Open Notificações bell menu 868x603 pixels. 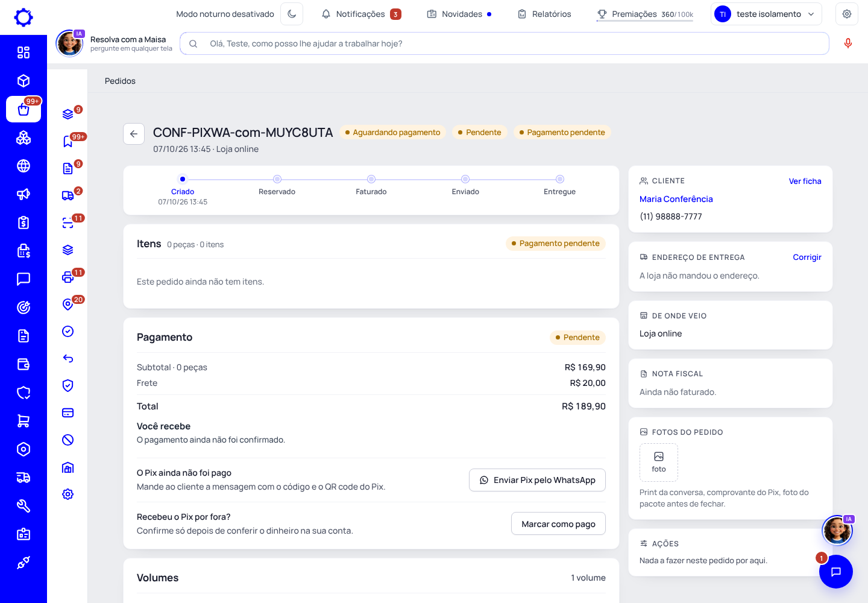point(361,14)
